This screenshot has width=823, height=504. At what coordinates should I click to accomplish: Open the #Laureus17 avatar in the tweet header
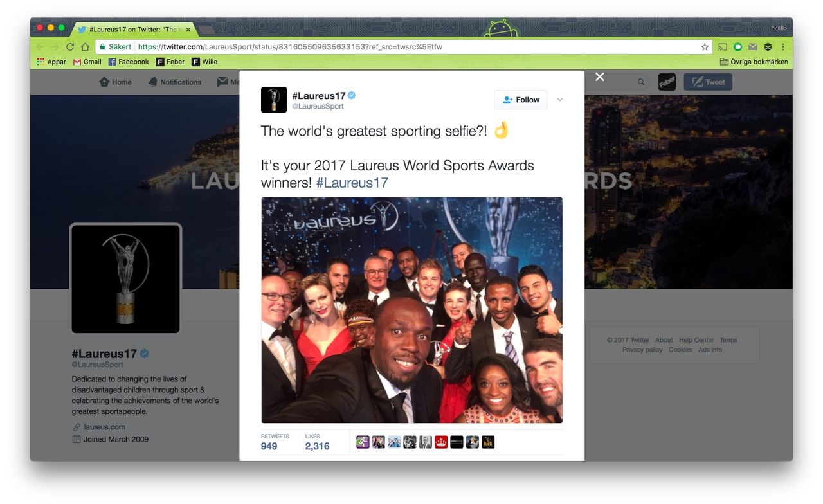pyautogui.click(x=274, y=100)
